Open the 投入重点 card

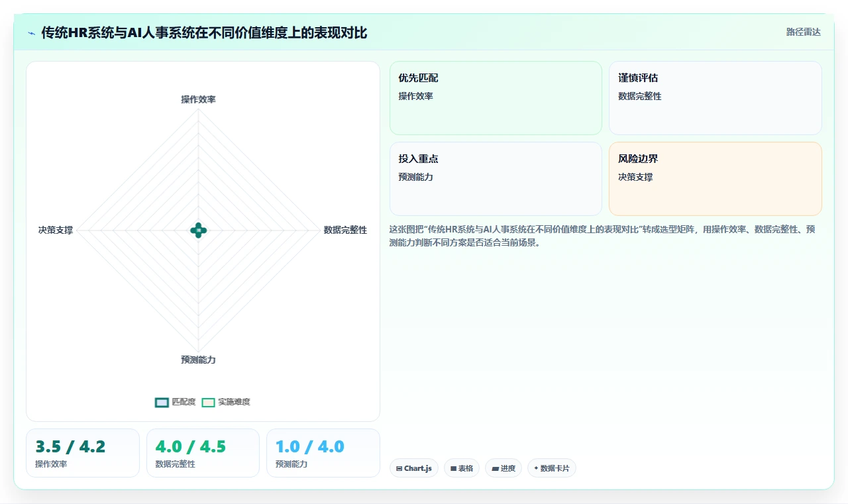tap(496, 179)
